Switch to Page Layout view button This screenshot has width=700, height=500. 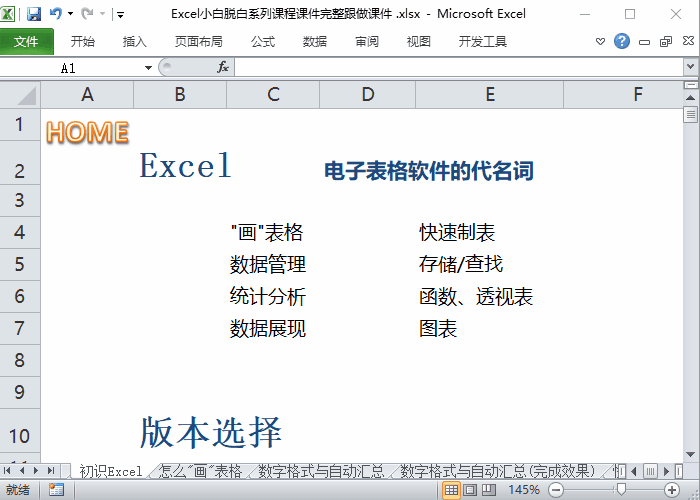470,490
